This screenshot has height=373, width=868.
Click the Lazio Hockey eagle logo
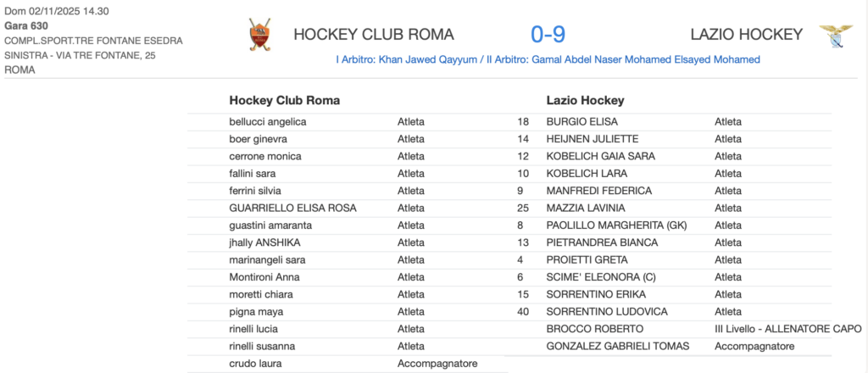[x=836, y=36]
